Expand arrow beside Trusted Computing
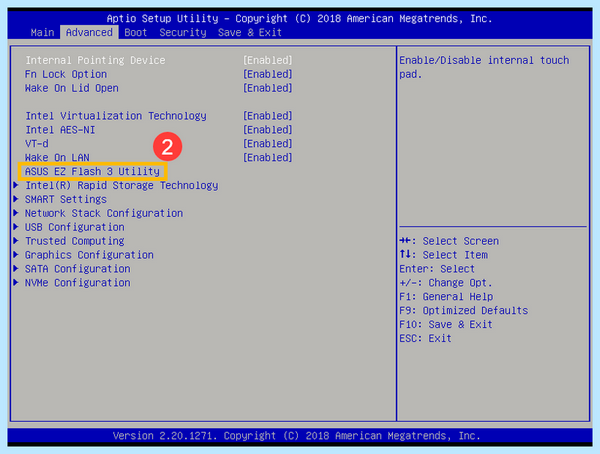The height and width of the screenshot is (454, 600). coord(16,241)
